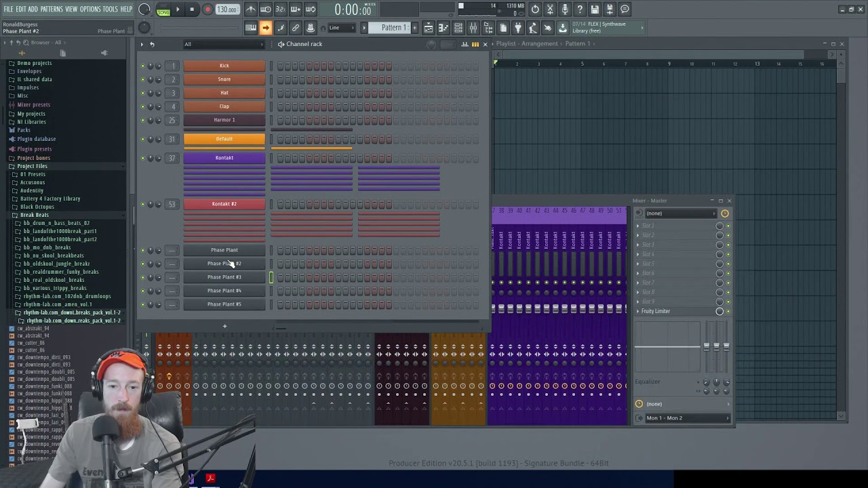
Task: Arm the Record button
Action: click(x=208, y=9)
